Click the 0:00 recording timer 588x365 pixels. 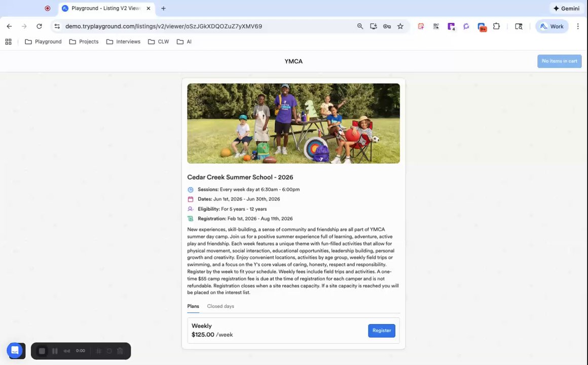click(x=81, y=351)
